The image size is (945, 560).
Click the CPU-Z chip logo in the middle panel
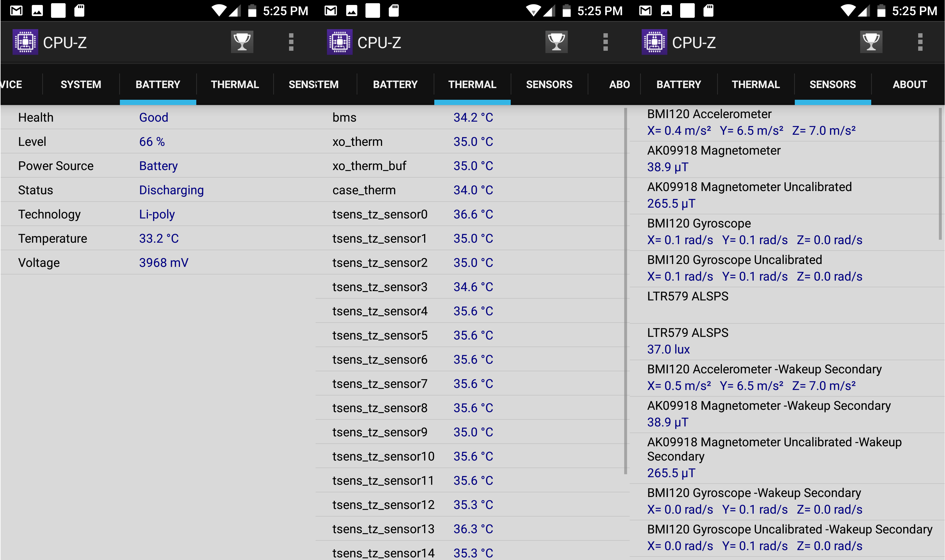pos(339,42)
